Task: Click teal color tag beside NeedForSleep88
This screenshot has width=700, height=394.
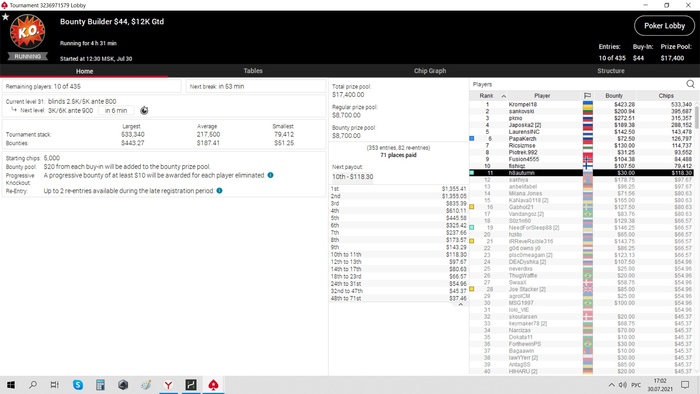Action: tap(472, 227)
